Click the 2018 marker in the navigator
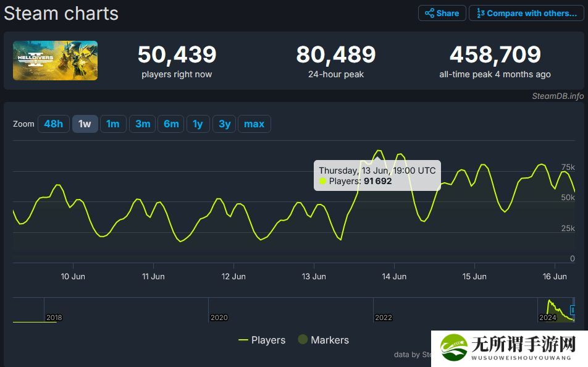This screenshot has width=588, height=367. point(54,318)
